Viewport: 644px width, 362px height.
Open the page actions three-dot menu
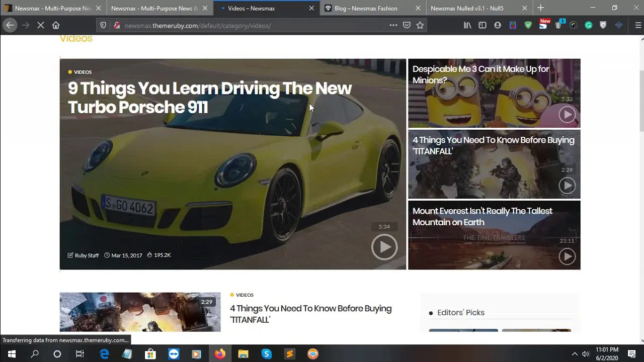point(393,25)
